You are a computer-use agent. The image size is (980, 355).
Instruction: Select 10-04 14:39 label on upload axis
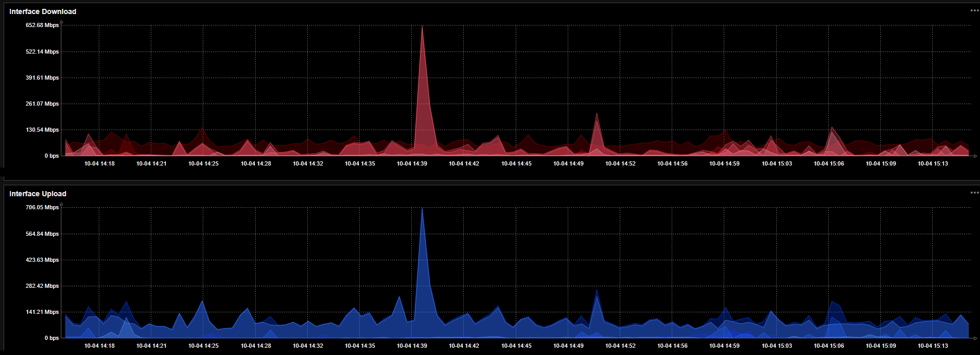click(x=412, y=346)
